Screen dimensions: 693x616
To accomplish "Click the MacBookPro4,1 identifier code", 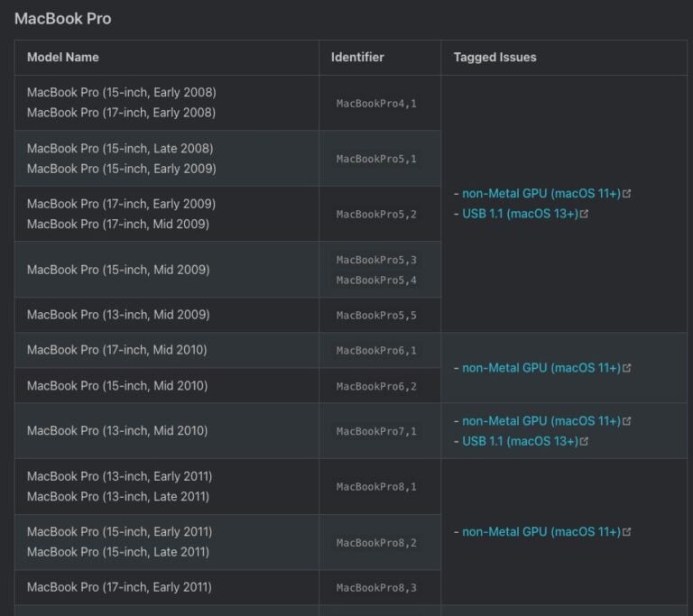I will pos(376,104).
